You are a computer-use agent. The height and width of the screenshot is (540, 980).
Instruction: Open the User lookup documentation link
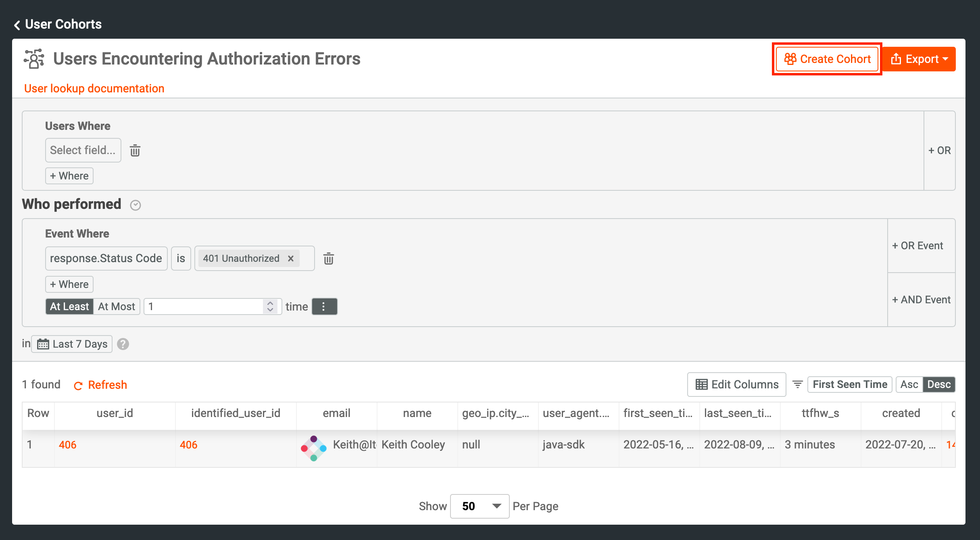94,88
